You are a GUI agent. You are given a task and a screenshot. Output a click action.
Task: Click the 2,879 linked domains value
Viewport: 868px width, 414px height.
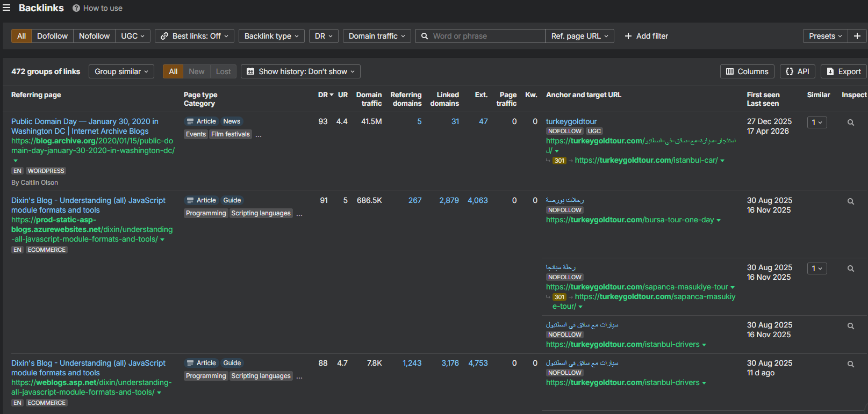pyautogui.click(x=449, y=200)
